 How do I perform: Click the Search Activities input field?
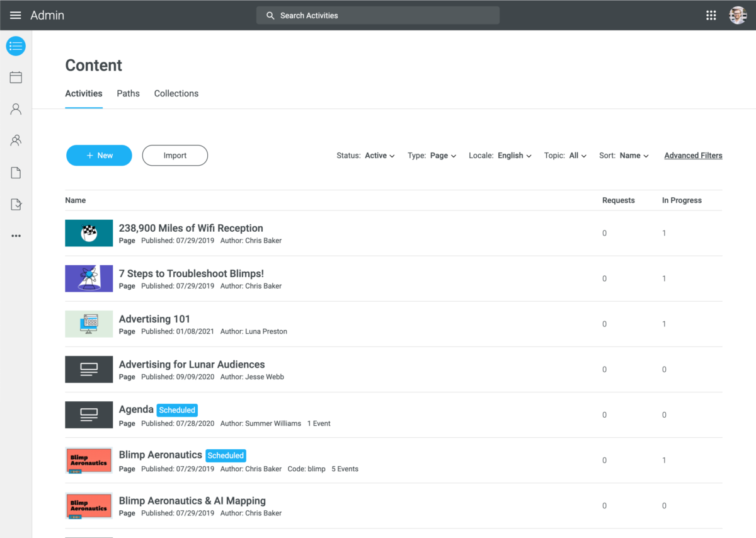[377, 14]
